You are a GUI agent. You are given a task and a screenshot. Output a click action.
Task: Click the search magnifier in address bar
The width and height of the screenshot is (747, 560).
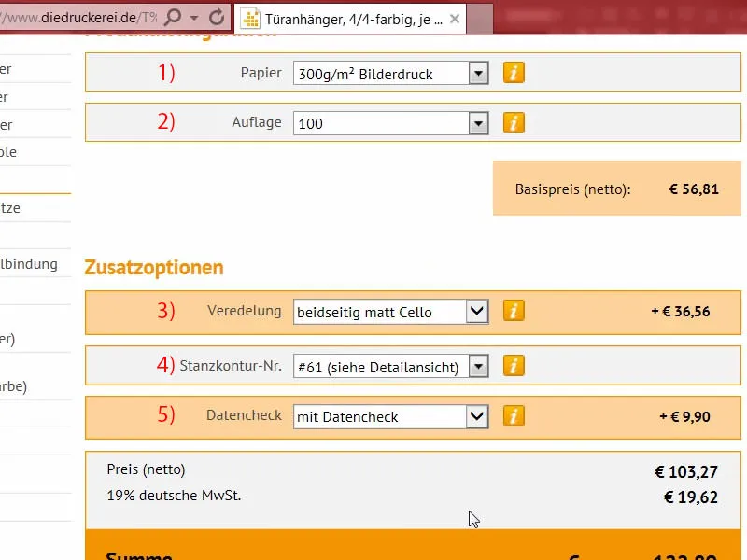[x=173, y=18]
